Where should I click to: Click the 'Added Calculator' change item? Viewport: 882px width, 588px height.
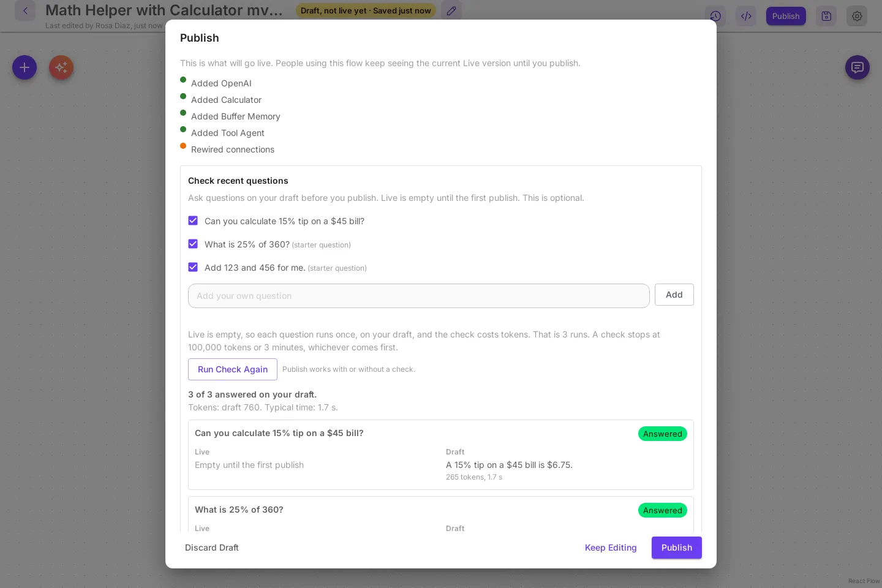tap(226, 100)
